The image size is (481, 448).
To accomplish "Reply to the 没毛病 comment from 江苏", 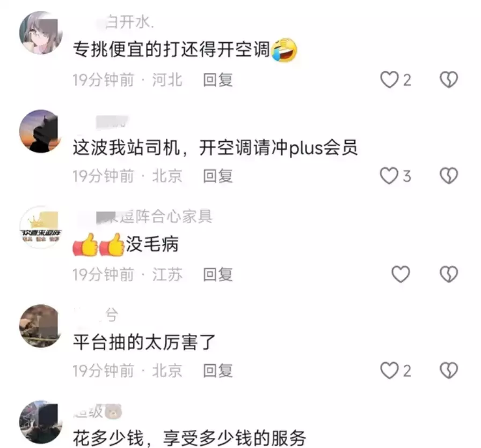I will [218, 275].
